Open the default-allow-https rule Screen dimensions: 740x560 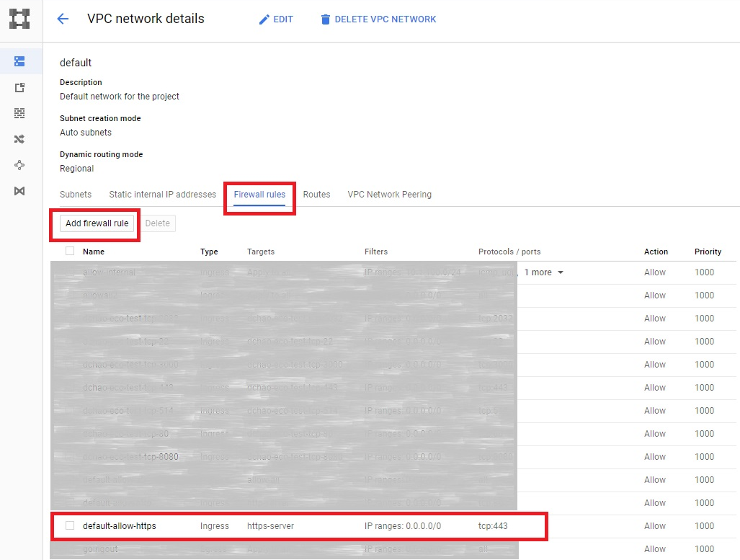click(120, 526)
